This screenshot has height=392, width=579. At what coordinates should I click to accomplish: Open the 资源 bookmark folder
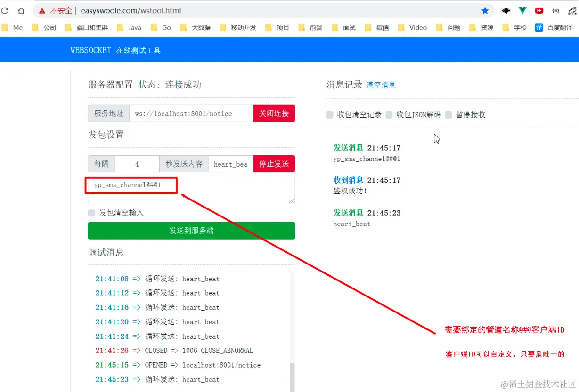click(x=481, y=28)
